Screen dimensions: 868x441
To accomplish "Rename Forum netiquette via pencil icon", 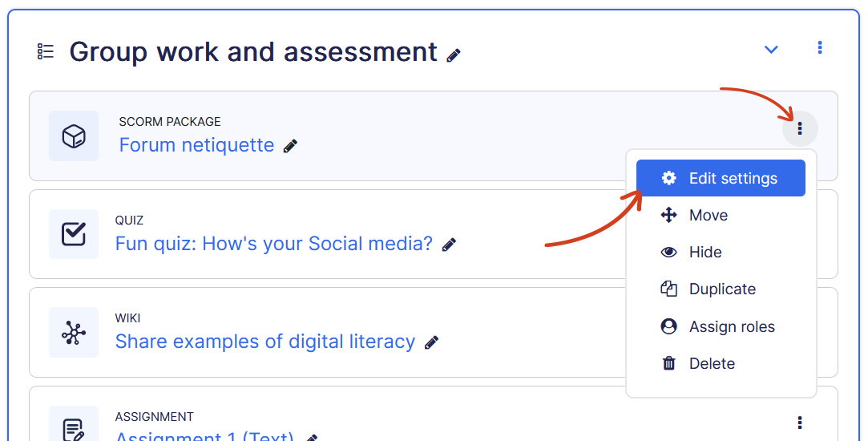I will (290, 146).
